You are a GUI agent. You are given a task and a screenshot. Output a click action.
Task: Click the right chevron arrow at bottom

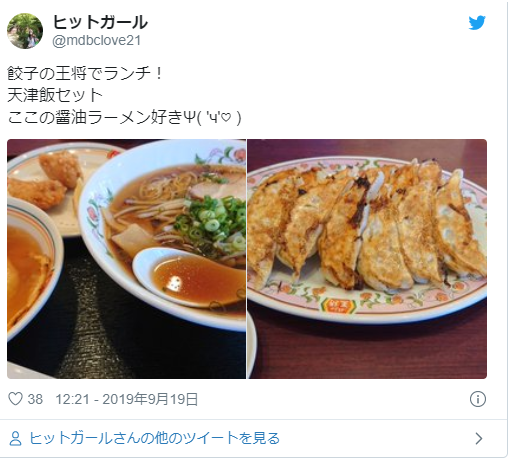pos(479,439)
